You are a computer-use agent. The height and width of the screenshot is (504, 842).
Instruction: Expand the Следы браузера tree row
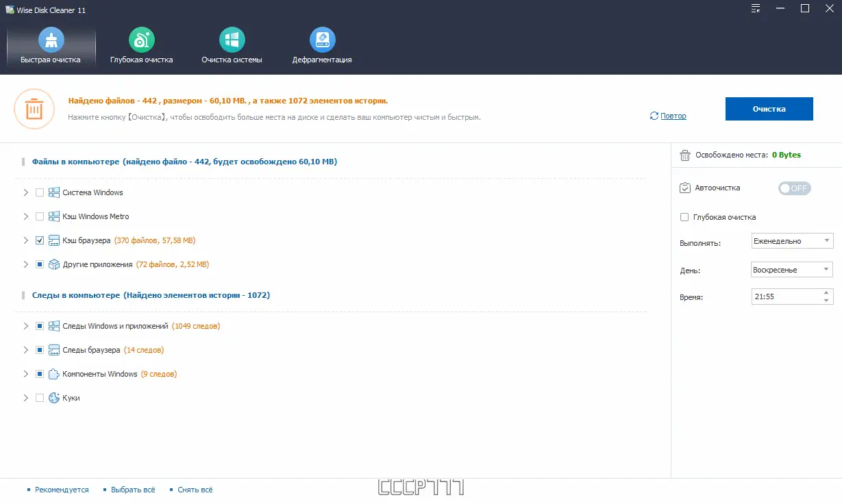(26, 350)
